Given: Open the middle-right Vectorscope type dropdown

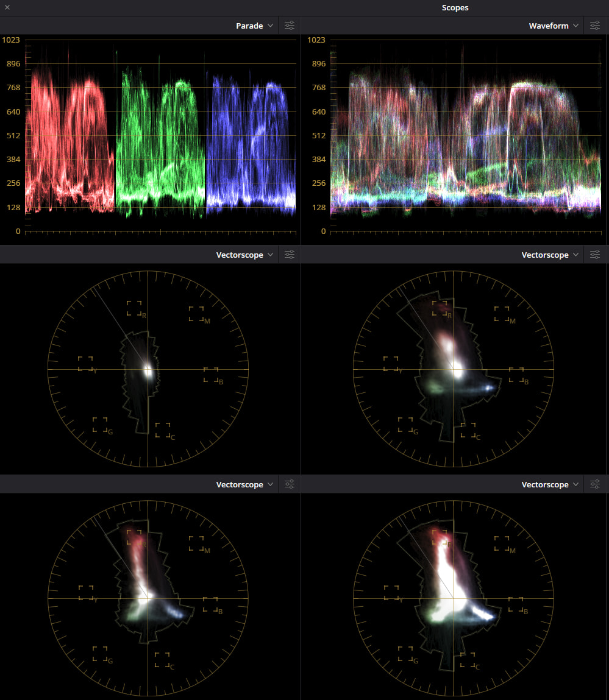Looking at the screenshot, I should coord(550,255).
